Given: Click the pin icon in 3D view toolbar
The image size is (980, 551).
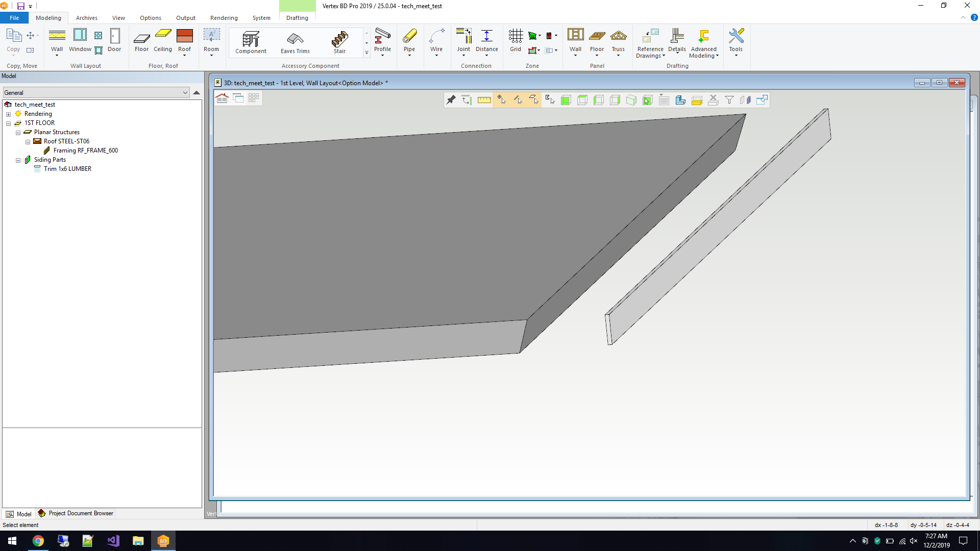Looking at the screenshot, I should (x=451, y=100).
